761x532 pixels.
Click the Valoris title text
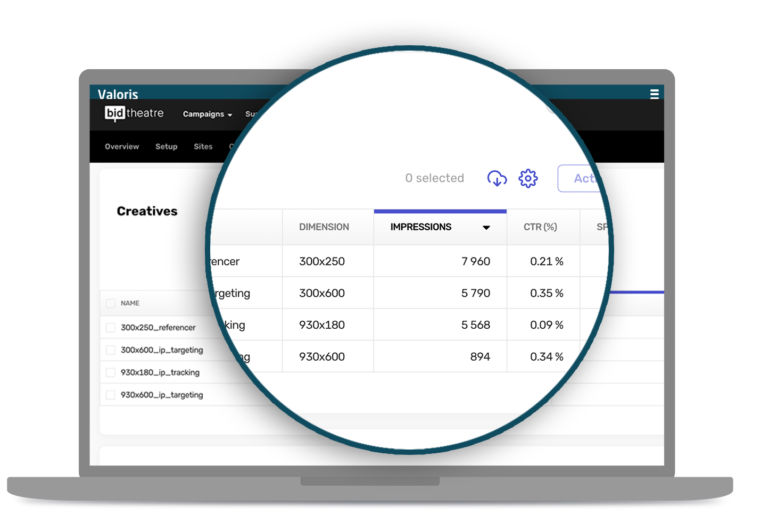click(118, 94)
